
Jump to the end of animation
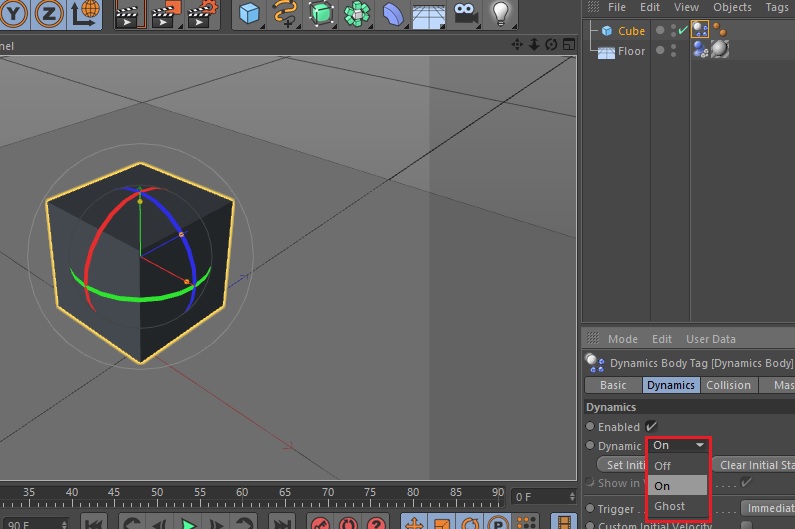tap(281, 524)
